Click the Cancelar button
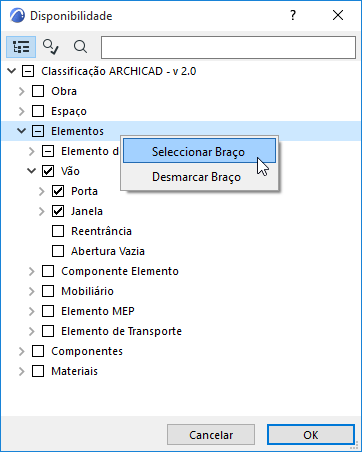This screenshot has height=452, width=362. (211, 435)
